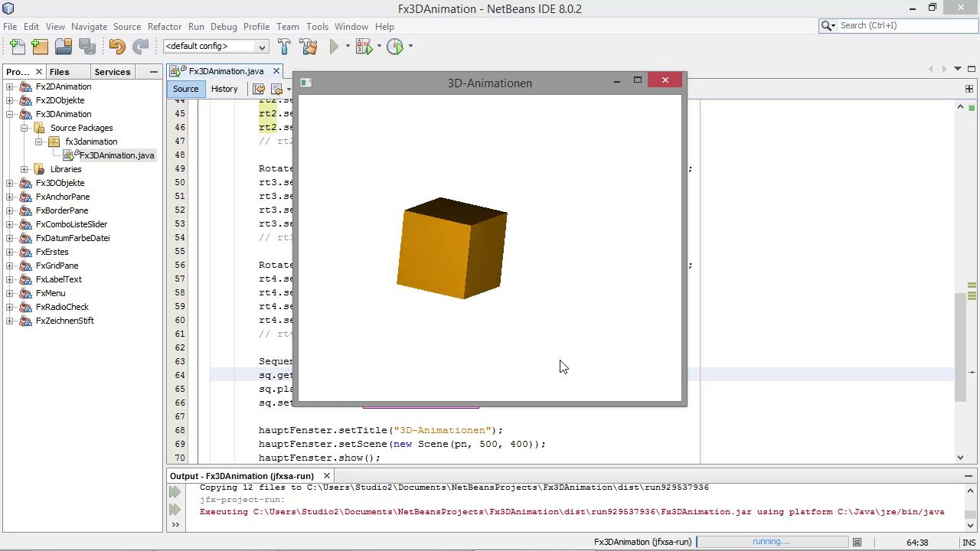Screen dimensions: 980x551
Task: Open the File menu
Action: (x=10, y=26)
